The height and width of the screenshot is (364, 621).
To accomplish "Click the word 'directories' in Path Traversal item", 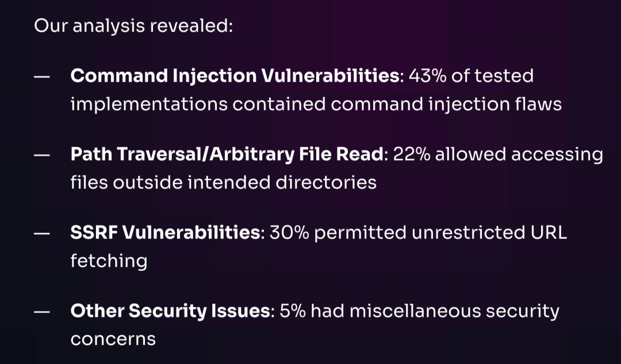I will 326,183.
